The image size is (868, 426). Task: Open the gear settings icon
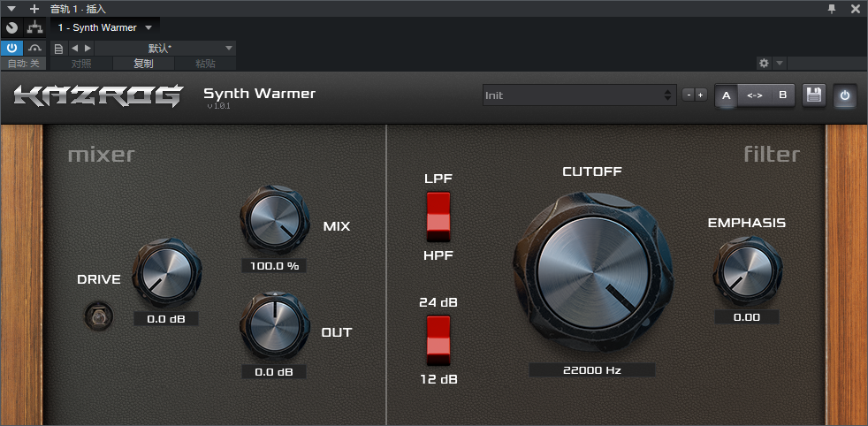click(764, 63)
